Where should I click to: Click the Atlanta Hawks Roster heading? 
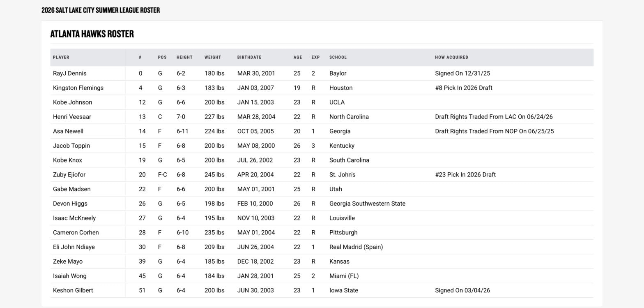point(92,34)
